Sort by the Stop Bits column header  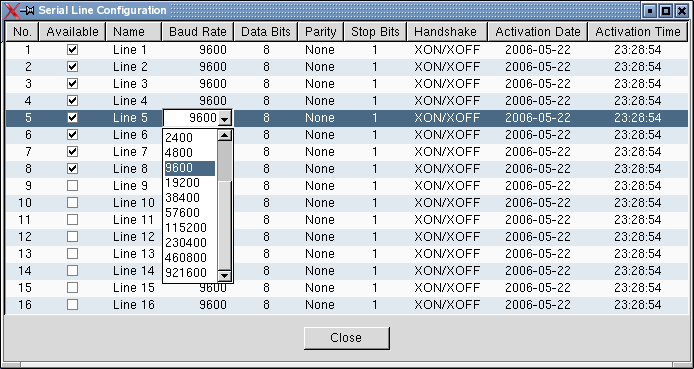pyautogui.click(x=375, y=32)
